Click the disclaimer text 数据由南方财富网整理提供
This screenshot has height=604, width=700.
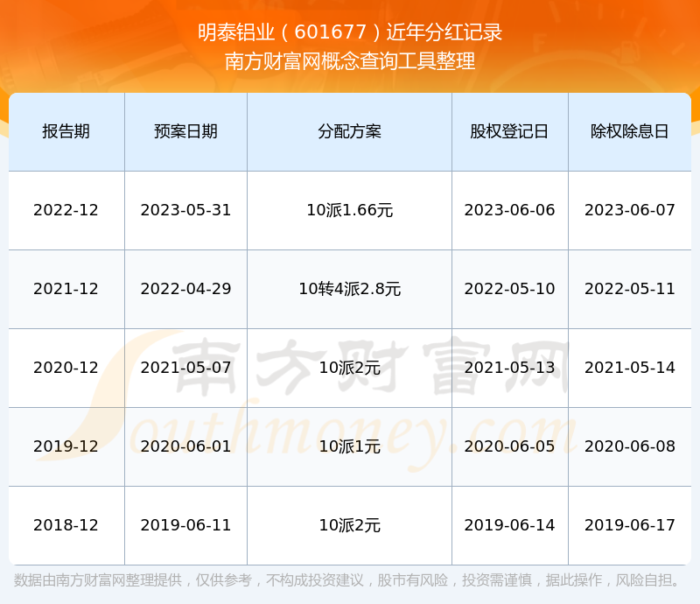[x=98, y=580]
